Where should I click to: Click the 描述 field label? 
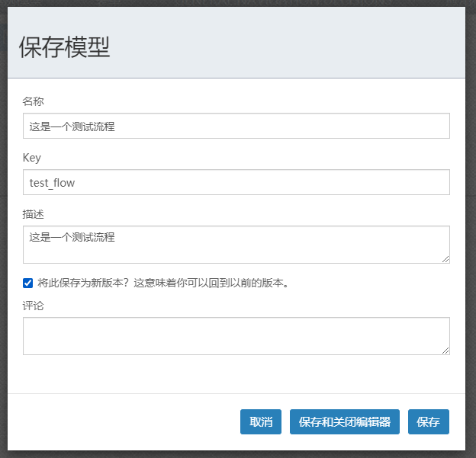[34, 214]
